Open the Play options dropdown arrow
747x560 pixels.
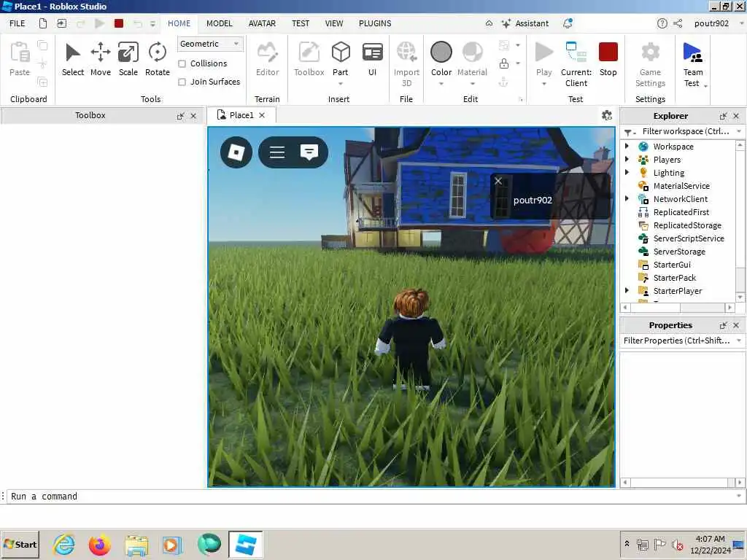point(543,84)
